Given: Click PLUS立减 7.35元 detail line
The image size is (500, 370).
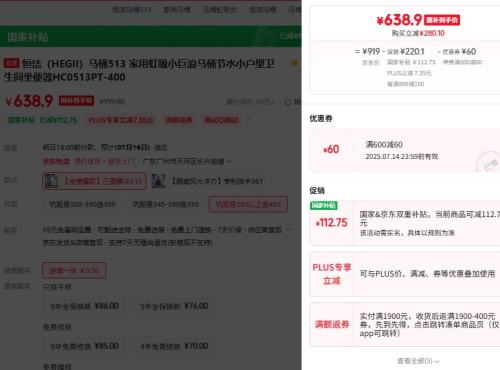Looking at the screenshot, I should pos(409,73).
